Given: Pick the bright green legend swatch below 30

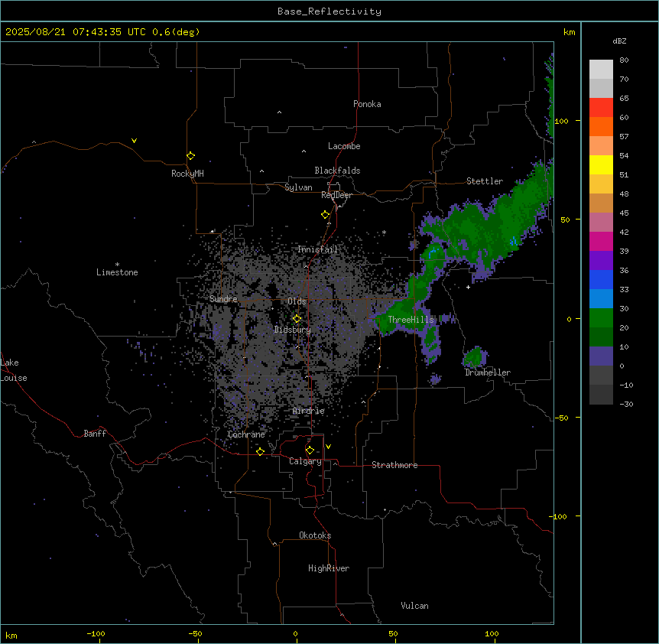Looking at the screenshot, I should (601, 318).
